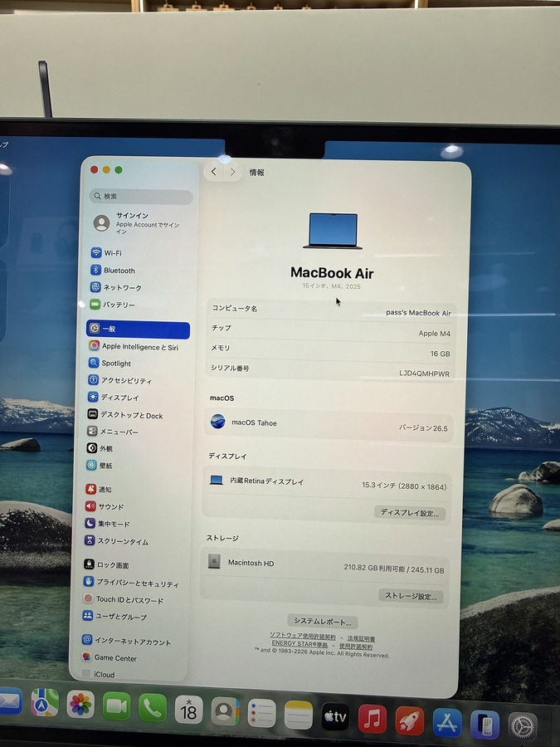The width and height of the screenshot is (560, 747).
Task: Open App Store from the Dock
Action: [446, 722]
